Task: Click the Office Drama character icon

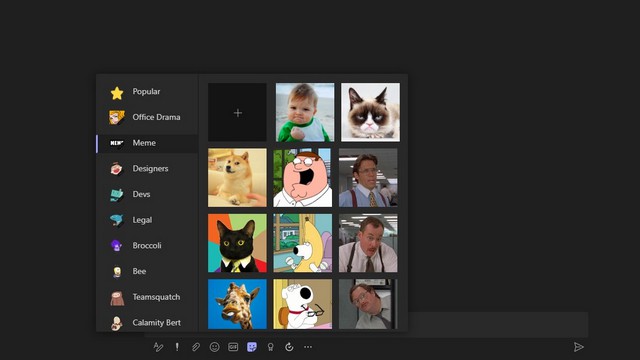Action: (117, 118)
